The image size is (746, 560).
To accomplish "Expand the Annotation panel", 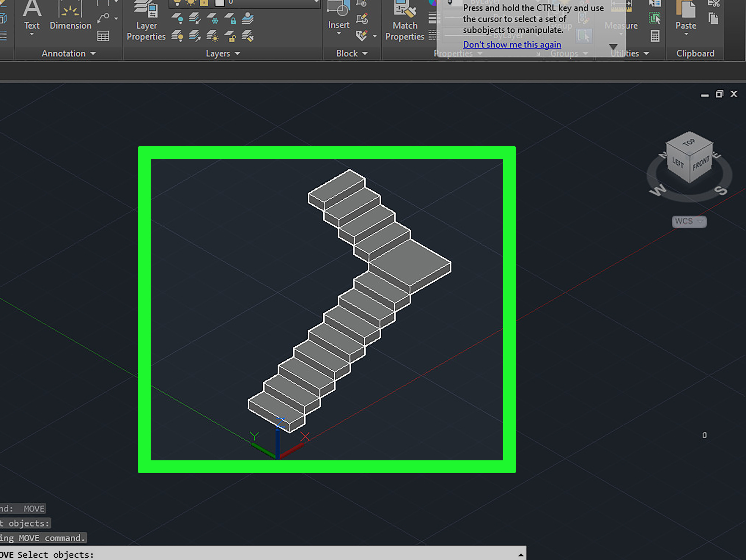I will pos(69,53).
